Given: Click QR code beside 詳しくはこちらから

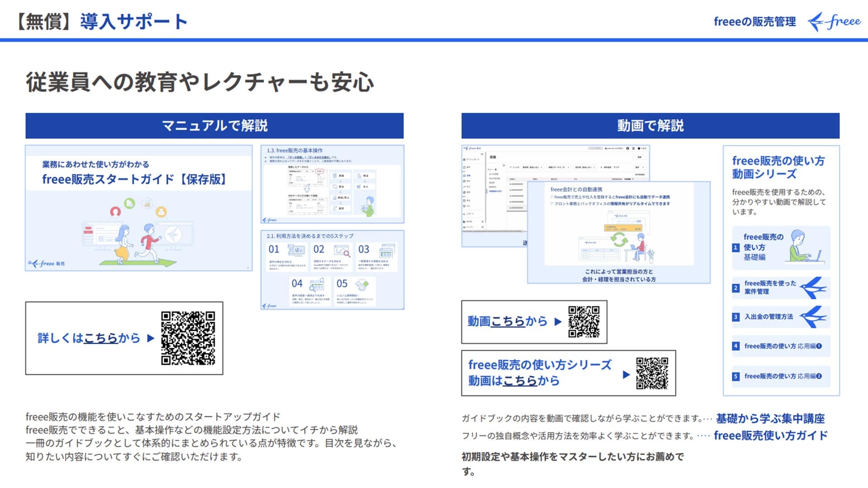Looking at the screenshot, I should tap(188, 338).
